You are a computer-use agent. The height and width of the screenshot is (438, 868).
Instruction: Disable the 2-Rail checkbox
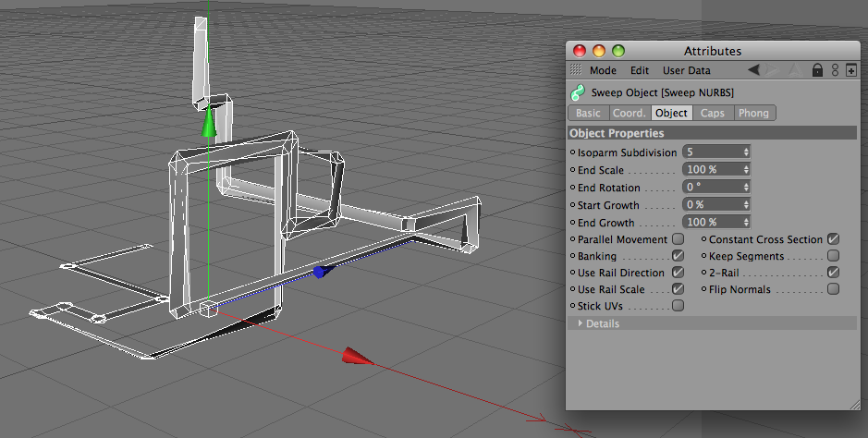click(x=833, y=272)
